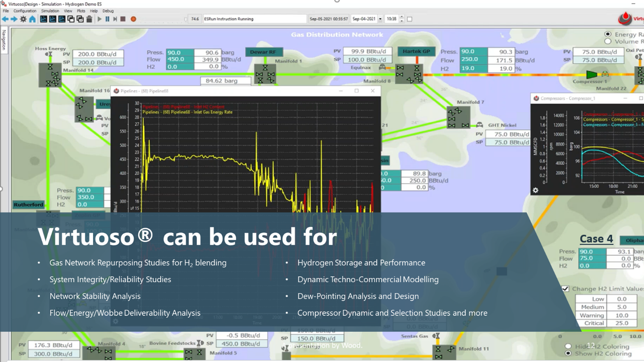
Task: Open the Simulation menu
Action: pos(50,11)
